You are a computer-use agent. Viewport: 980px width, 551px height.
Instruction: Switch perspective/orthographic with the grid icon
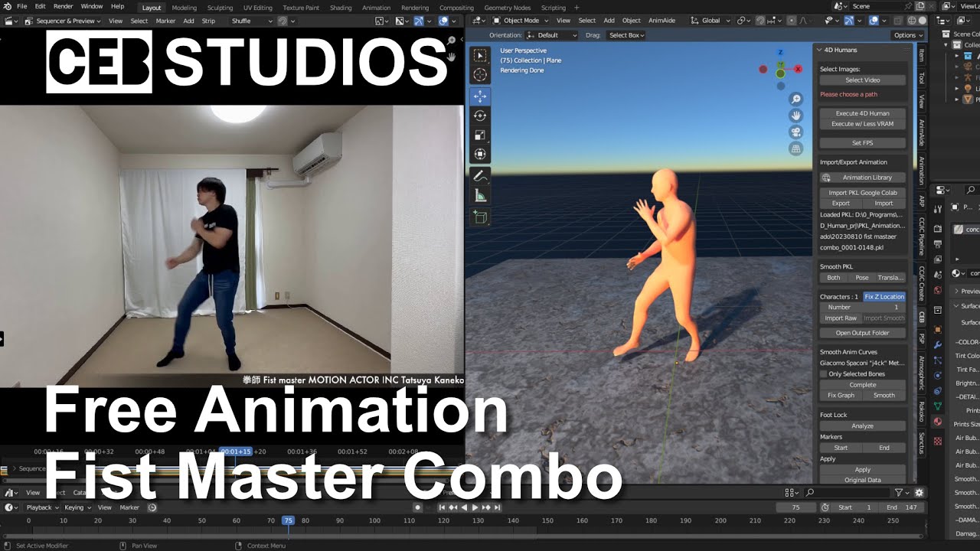(x=796, y=148)
